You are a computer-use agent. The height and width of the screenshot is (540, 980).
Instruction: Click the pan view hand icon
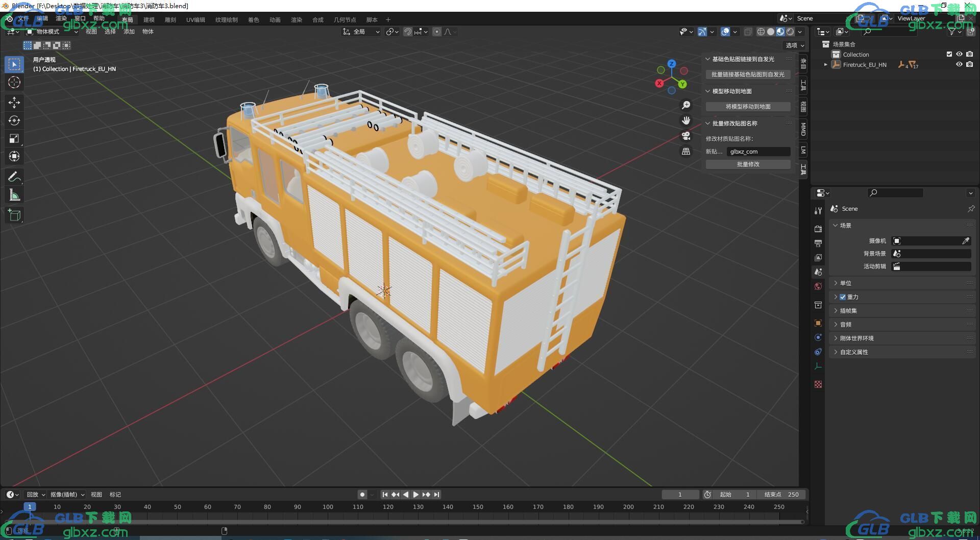tap(686, 120)
